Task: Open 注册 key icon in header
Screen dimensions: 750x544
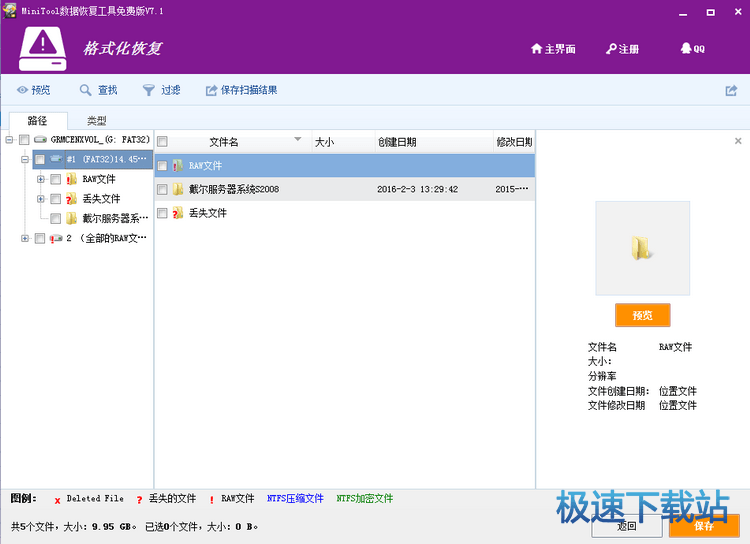Action: [611, 49]
